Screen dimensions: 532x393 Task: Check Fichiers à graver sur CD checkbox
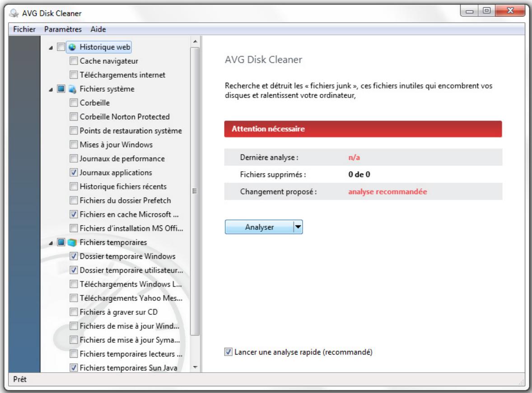pyautogui.click(x=74, y=312)
